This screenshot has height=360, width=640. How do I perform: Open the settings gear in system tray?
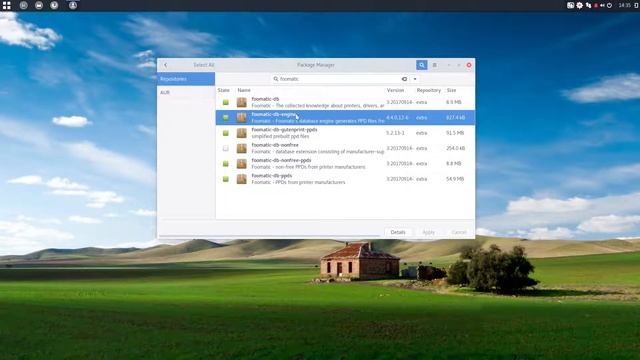click(x=580, y=5)
